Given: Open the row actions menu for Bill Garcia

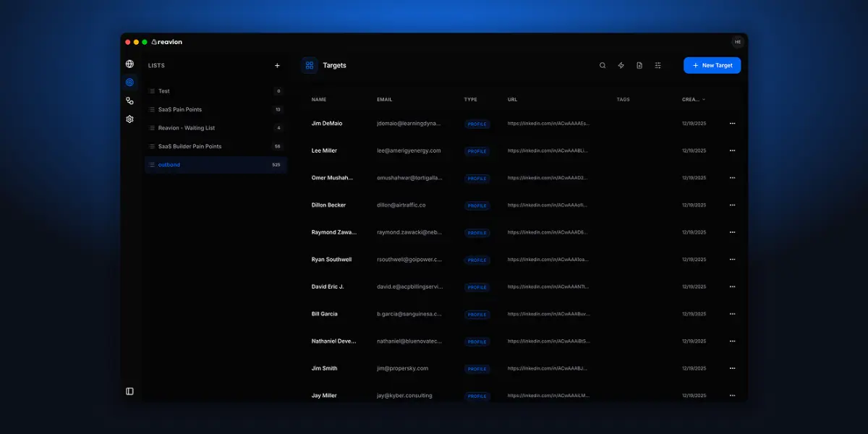Looking at the screenshot, I should click(x=732, y=314).
